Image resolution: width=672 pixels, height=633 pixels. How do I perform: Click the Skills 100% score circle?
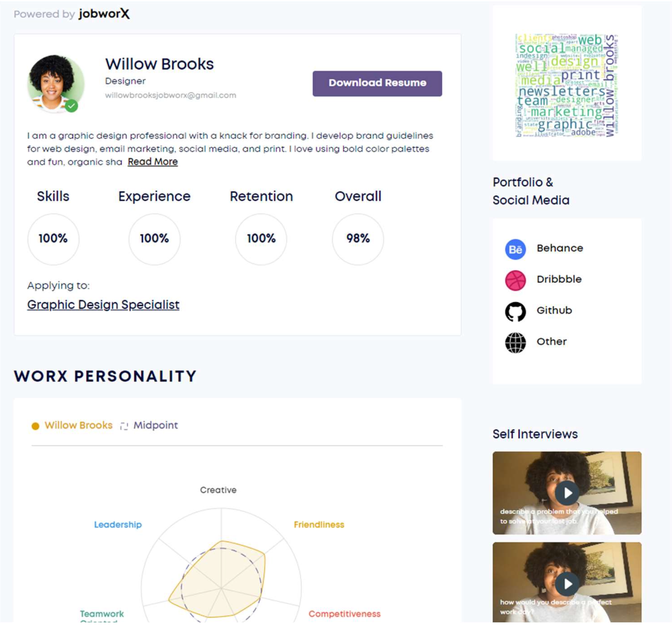tap(53, 239)
